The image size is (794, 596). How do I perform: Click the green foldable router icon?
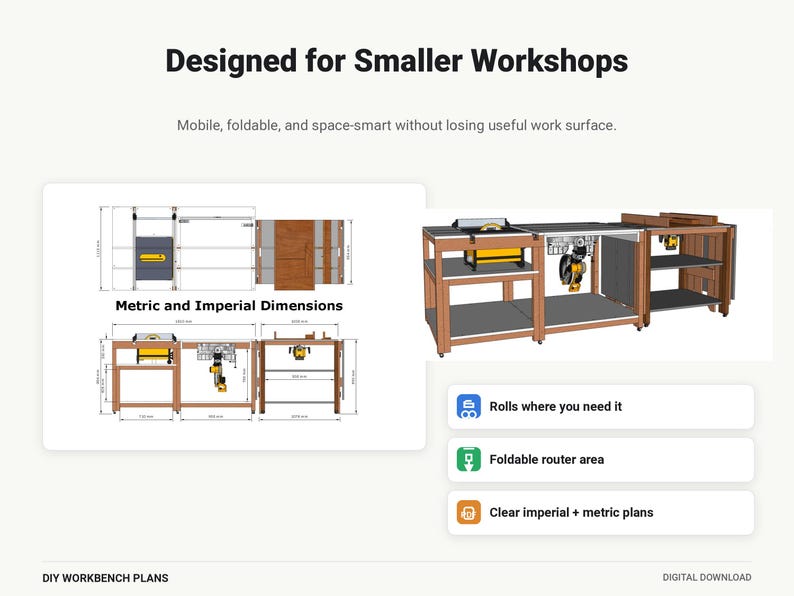tap(468, 459)
